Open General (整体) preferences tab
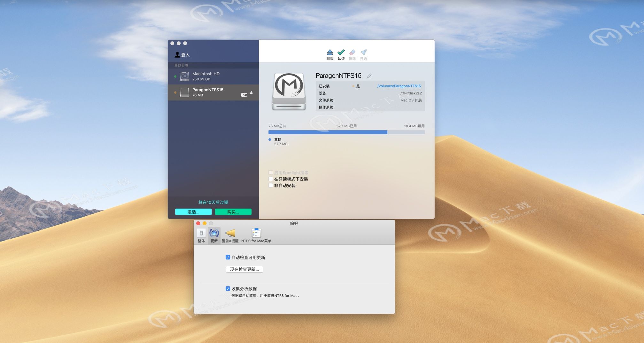The width and height of the screenshot is (644, 343). 201,236
